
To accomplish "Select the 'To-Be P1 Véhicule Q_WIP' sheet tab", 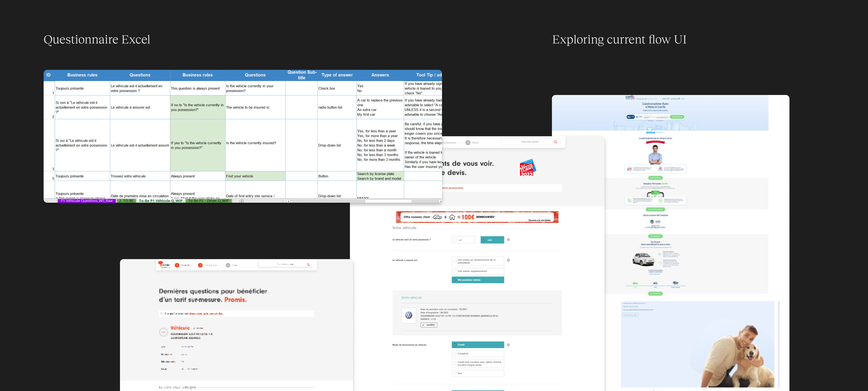I will click(x=161, y=201).
